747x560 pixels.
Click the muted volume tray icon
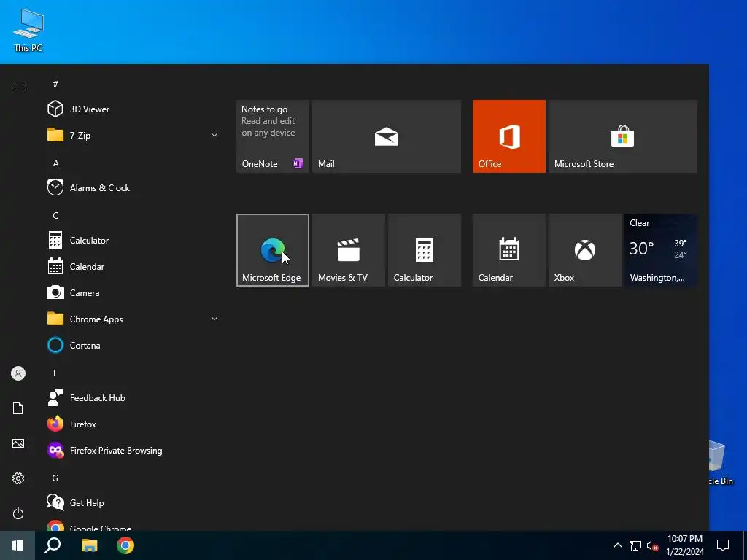click(652, 545)
